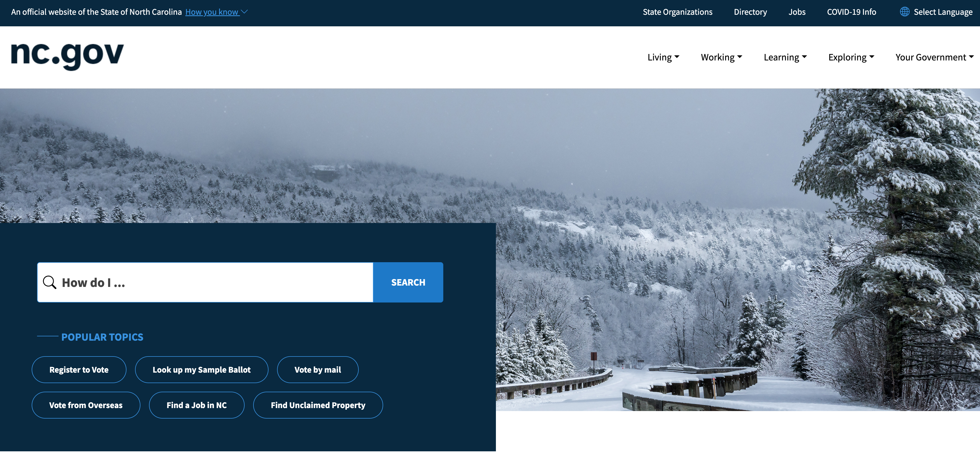Click the Living dropdown arrow

click(x=679, y=57)
